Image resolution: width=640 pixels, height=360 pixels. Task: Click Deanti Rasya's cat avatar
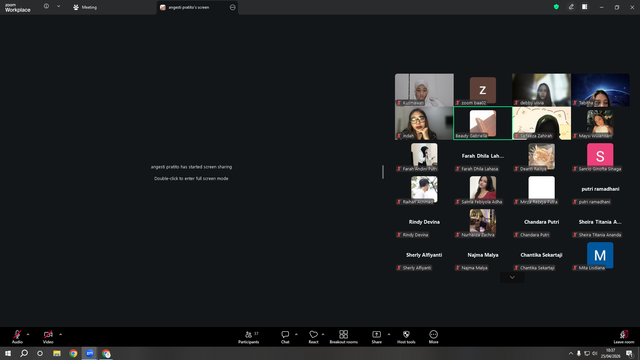542,156
